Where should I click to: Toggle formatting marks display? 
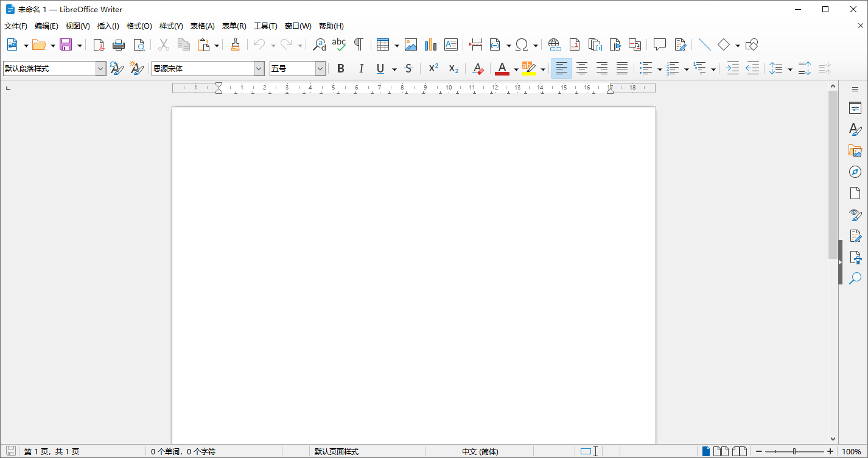[359, 44]
